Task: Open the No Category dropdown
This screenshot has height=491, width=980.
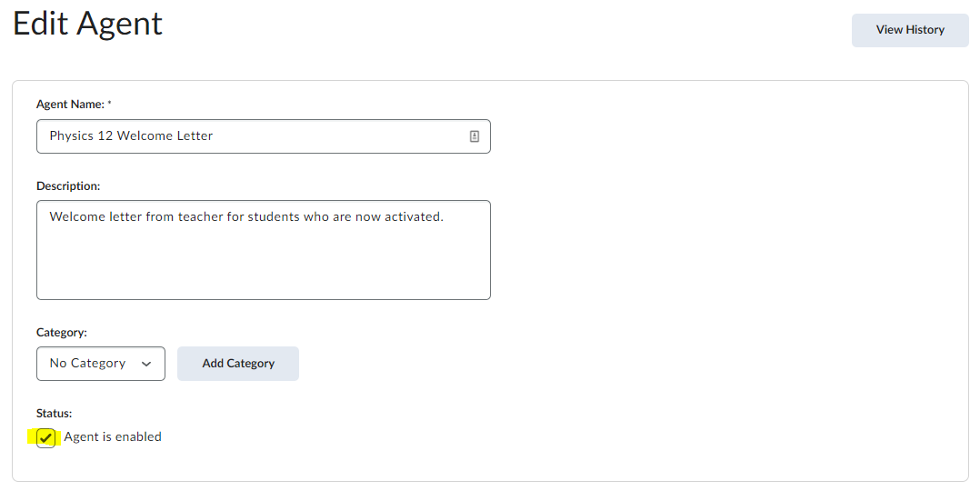Action: [101, 364]
